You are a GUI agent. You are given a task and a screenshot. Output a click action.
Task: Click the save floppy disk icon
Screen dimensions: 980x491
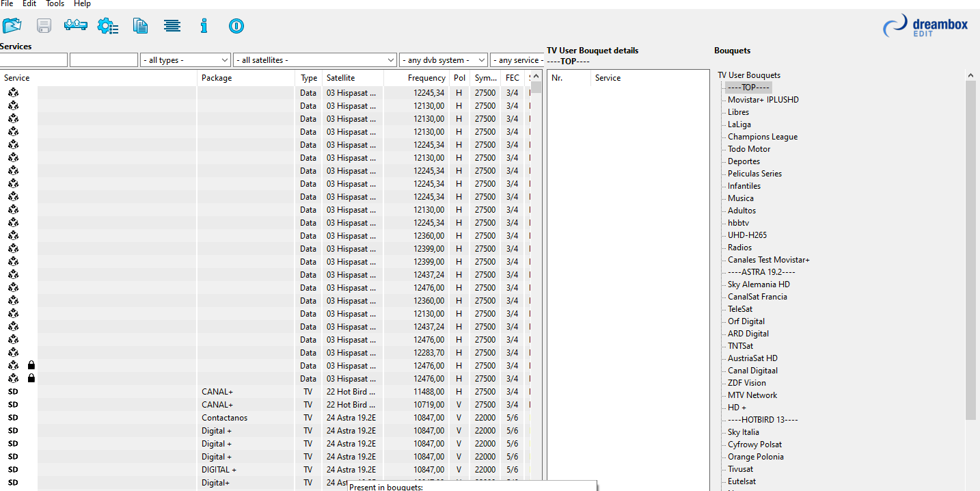point(44,26)
